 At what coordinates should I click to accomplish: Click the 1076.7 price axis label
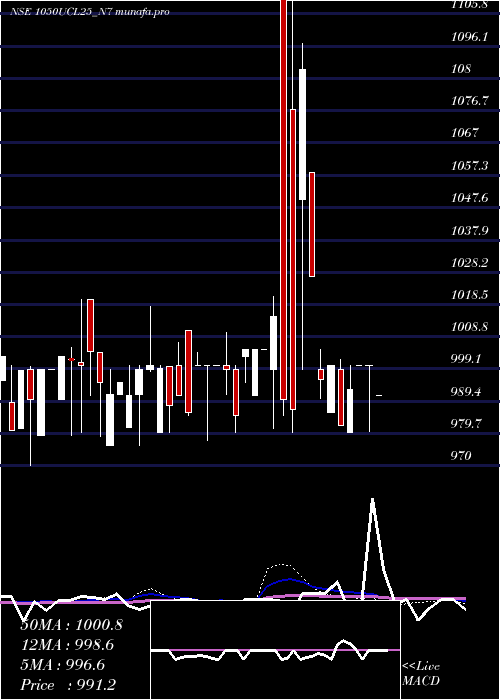pos(469,101)
